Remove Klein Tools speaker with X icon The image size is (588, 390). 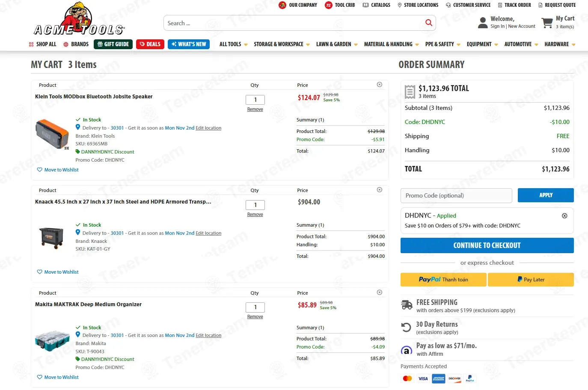pos(379,85)
